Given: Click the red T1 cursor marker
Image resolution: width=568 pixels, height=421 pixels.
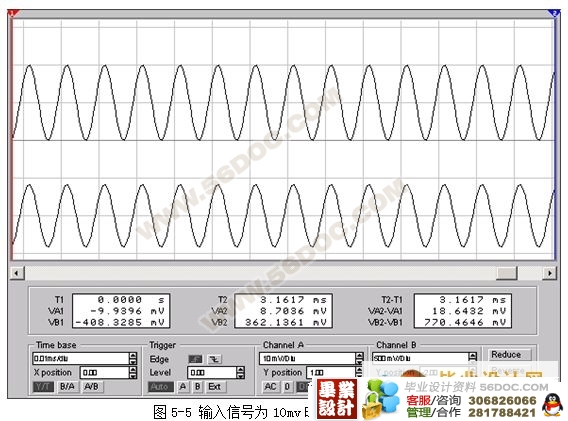Looking at the screenshot, I should click(x=13, y=13).
